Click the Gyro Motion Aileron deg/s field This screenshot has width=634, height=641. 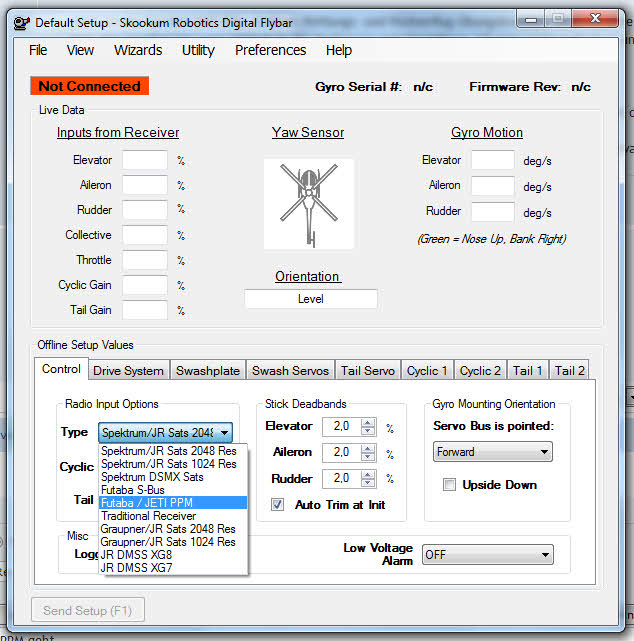point(493,186)
